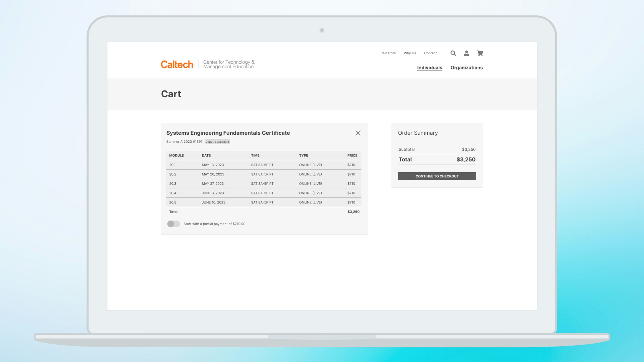Visit the Contact page link

[x=430, y=53]
